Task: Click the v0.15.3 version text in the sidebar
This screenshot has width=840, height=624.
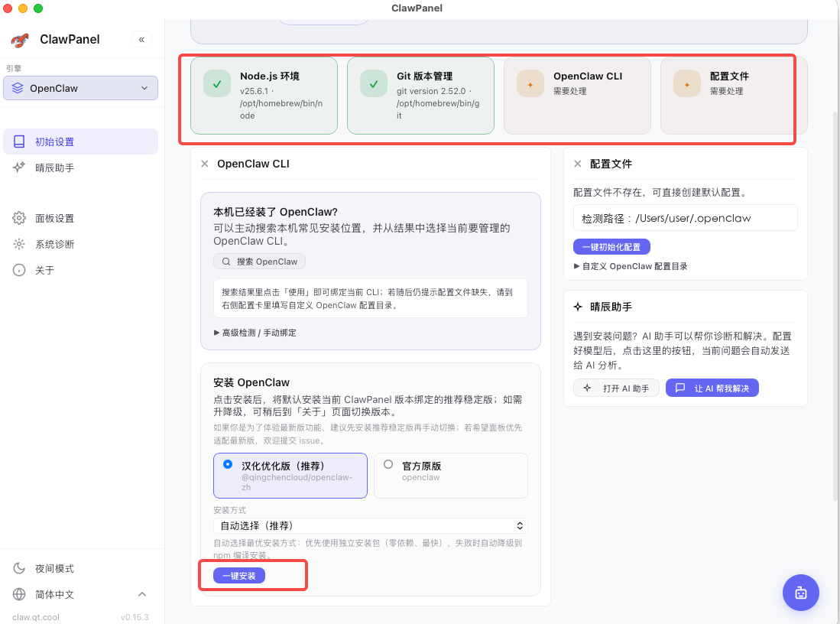Action: [x=135, y=617]
